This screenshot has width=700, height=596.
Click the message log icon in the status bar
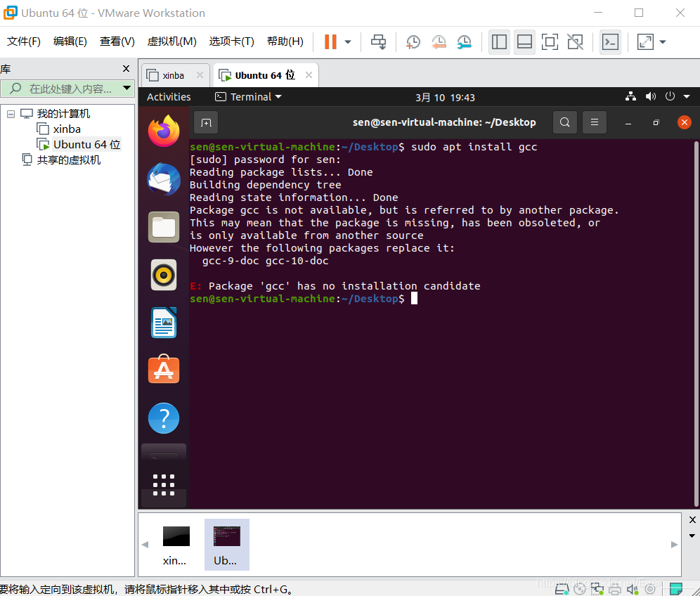pos(676,589)
